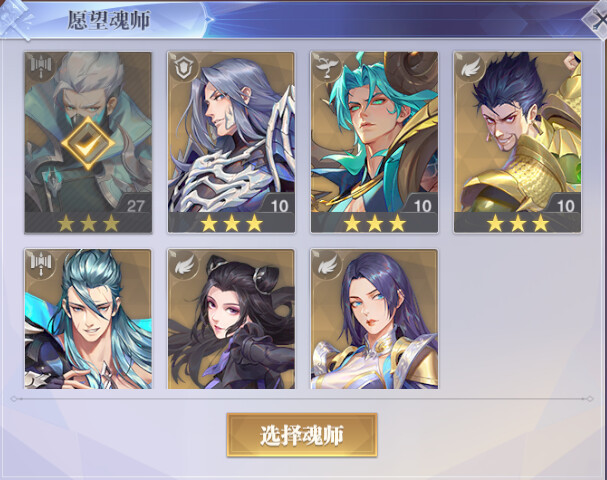Screen dimensions: 607x480
Task: Click the wing class icon on purple-haired woman card
Action: click(x=326, y=264)
